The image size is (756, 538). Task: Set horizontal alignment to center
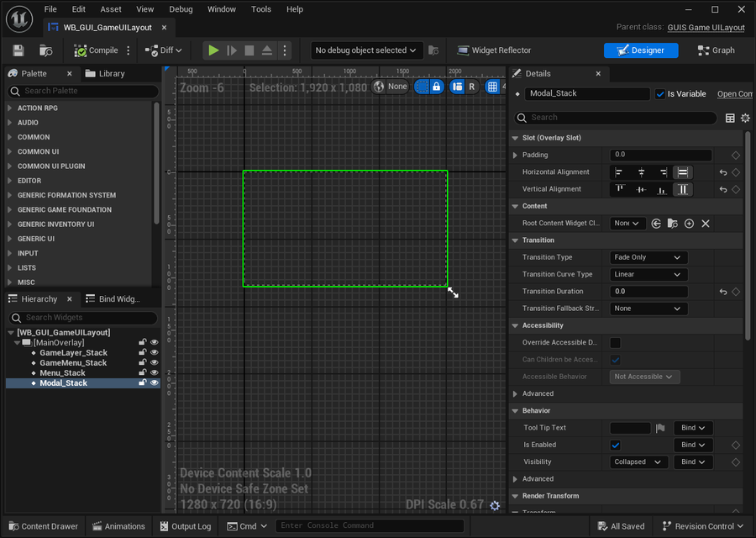point(641,172)
